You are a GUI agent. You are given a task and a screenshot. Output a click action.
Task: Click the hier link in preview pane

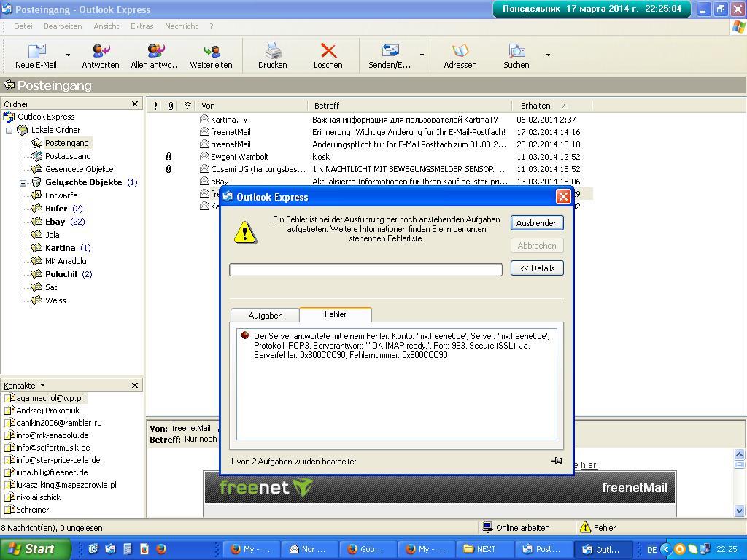[589, 464]
